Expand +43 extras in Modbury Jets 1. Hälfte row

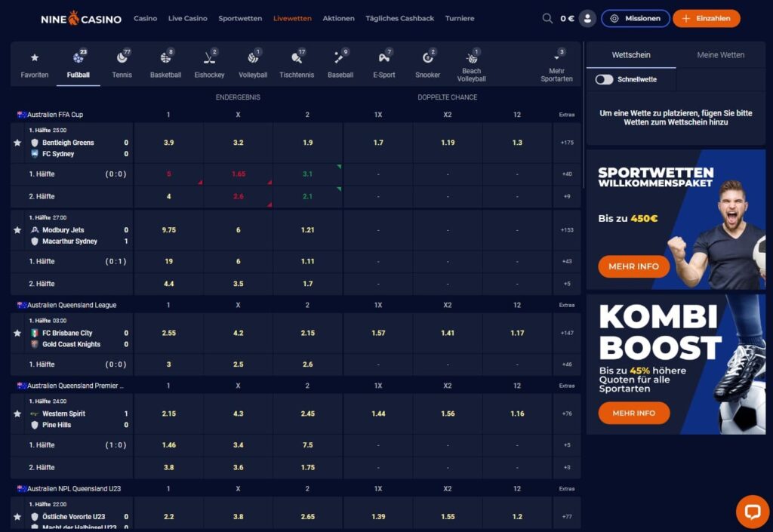click(567, 261)
